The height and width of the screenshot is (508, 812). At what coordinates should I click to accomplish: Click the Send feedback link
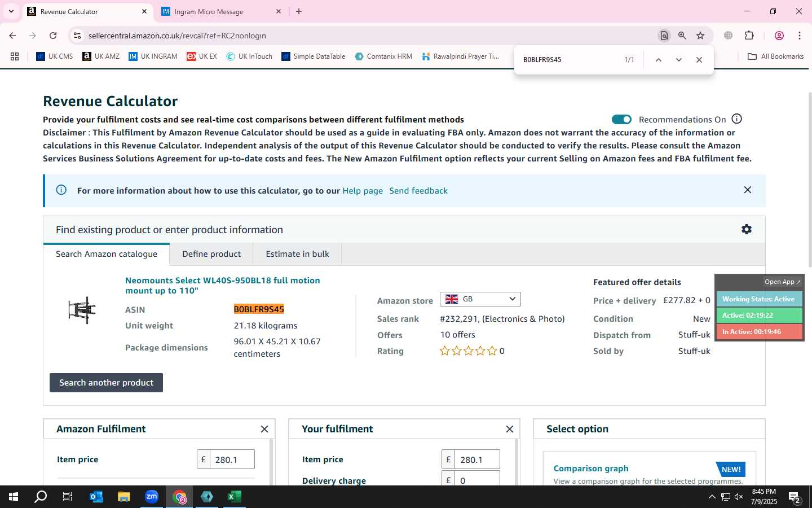[418, 191]
